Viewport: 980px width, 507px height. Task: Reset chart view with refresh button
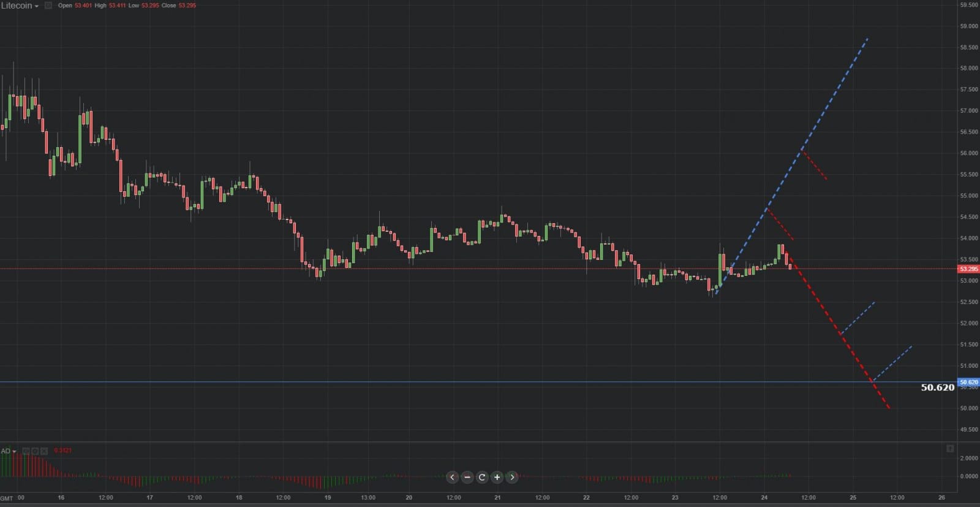(x=482, y=477)
